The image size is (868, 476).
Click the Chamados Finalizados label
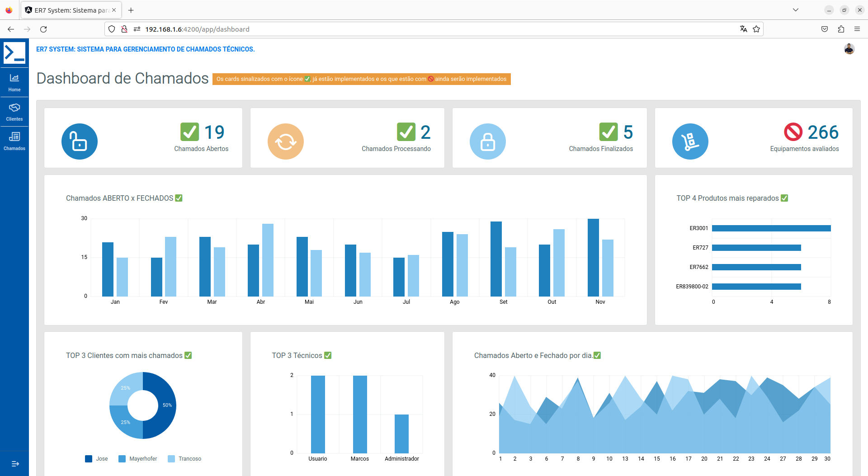tap(601, 149)
